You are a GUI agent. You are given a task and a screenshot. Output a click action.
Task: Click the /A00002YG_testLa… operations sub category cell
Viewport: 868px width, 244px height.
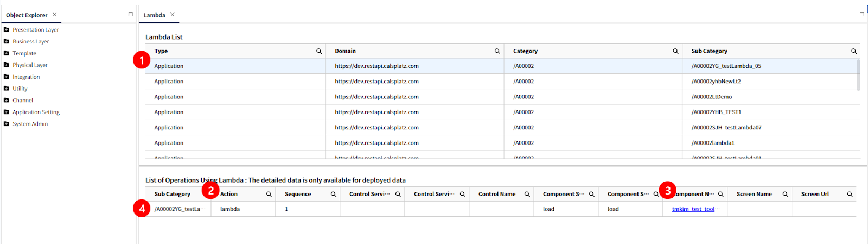click(178, 209)
